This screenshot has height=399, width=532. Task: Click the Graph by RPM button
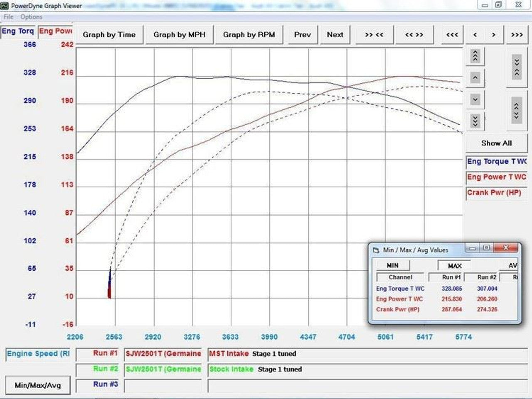click(x=249, y=35)
